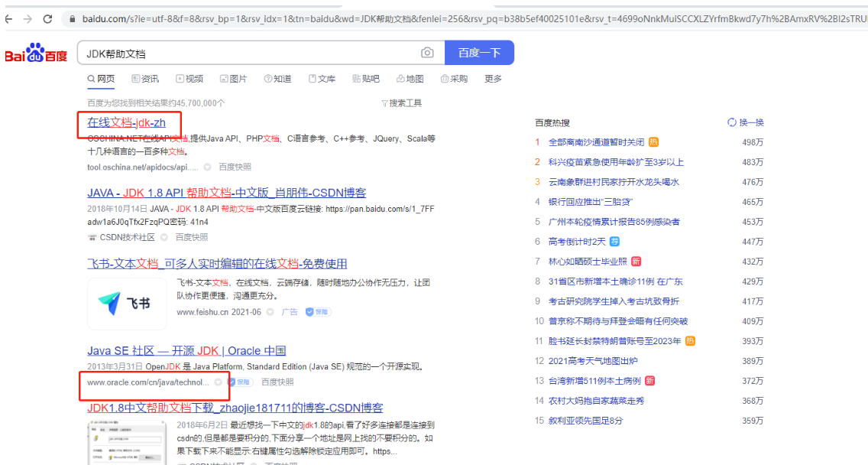
Task: Switch to the 采购 tab
Action: [454, 80]
